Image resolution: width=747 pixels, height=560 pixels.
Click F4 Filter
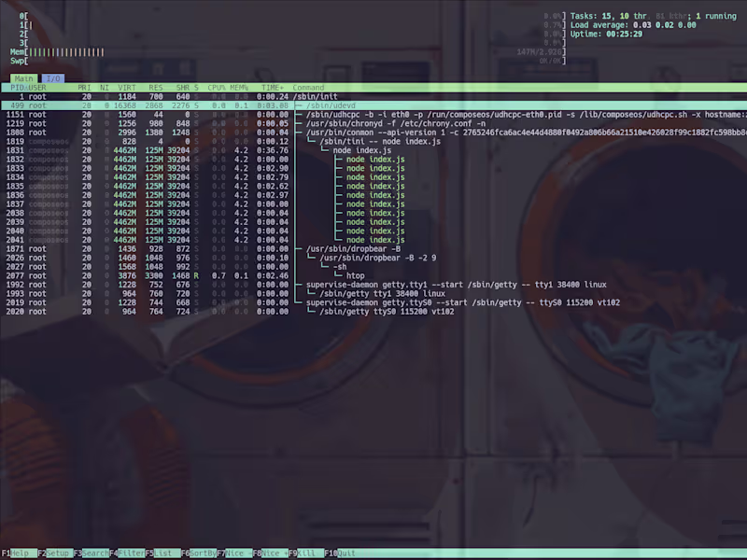pyautogui.click(x=127, y=553)
